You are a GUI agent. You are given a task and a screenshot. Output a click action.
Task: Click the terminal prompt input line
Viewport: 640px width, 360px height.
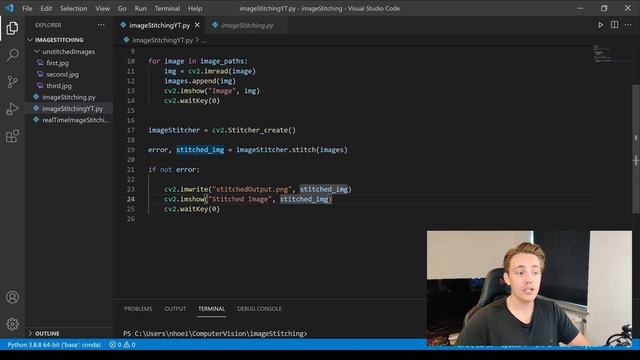point(215,333)
